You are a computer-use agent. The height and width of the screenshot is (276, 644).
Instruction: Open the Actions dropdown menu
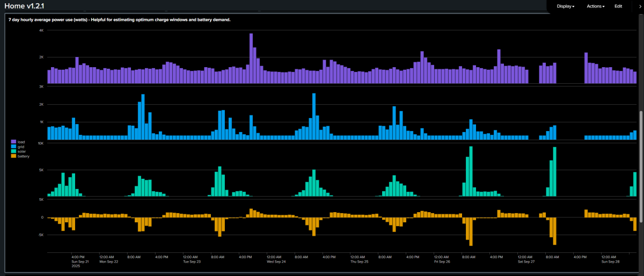(x=596, y=6)
